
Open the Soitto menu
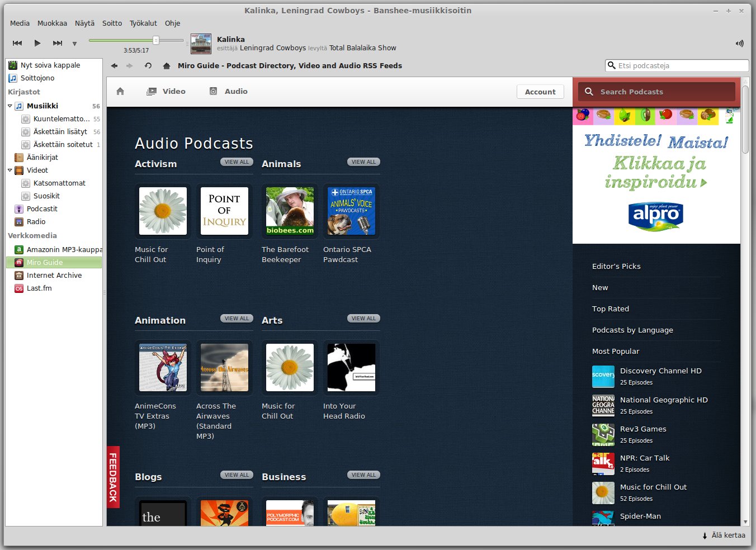tap(112, 23)
